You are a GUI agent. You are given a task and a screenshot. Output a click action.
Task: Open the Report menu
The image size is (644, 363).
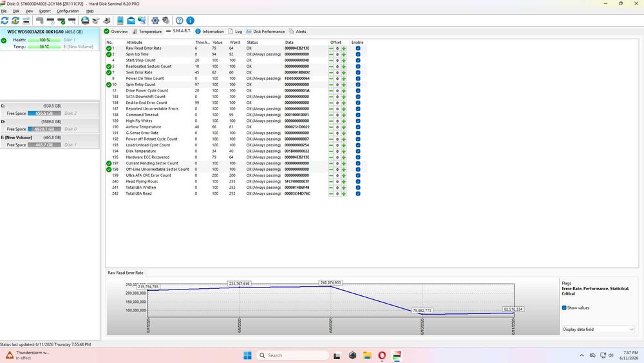coord(45,11)
